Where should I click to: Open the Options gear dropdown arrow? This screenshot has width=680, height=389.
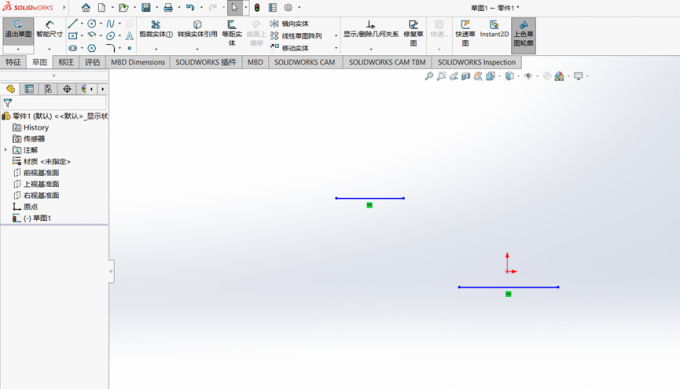point(299,7)
